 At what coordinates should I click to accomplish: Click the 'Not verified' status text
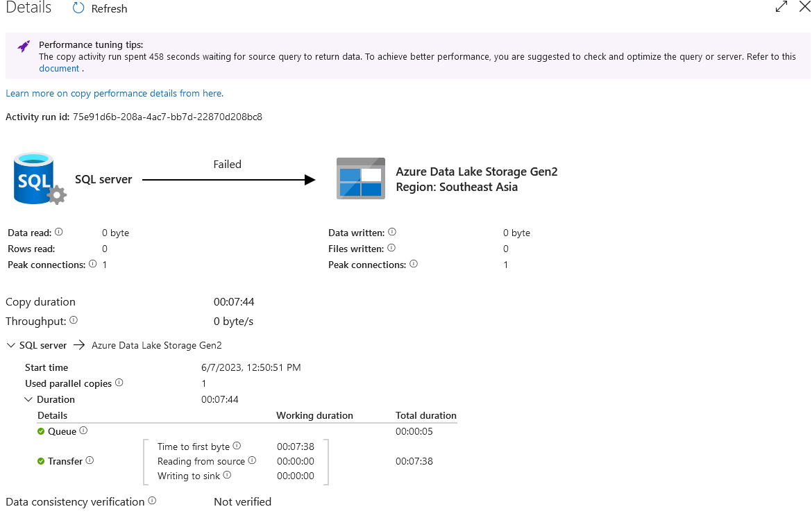tap(242, 501)
